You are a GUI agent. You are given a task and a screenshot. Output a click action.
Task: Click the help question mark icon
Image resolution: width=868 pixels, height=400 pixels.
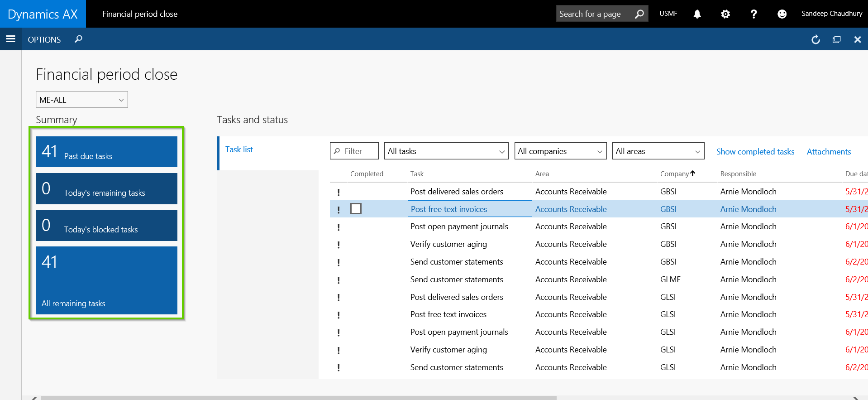[x=754, y=14]
